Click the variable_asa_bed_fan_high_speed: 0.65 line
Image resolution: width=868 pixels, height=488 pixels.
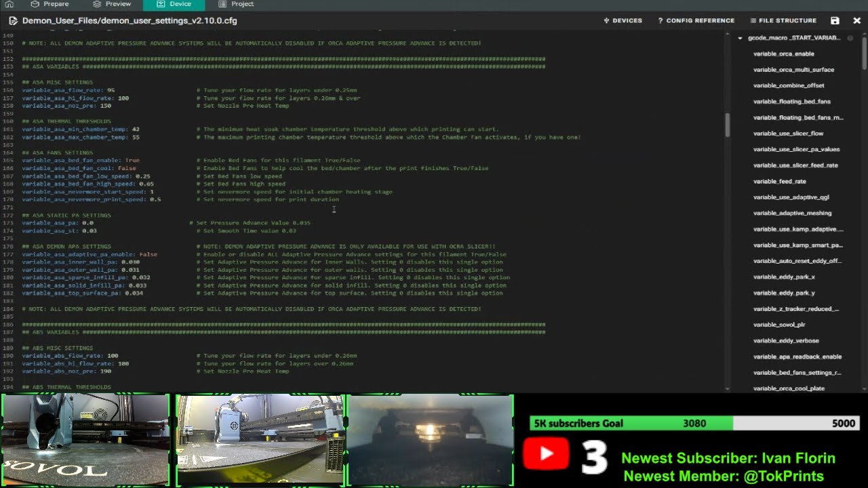point(87,184)
